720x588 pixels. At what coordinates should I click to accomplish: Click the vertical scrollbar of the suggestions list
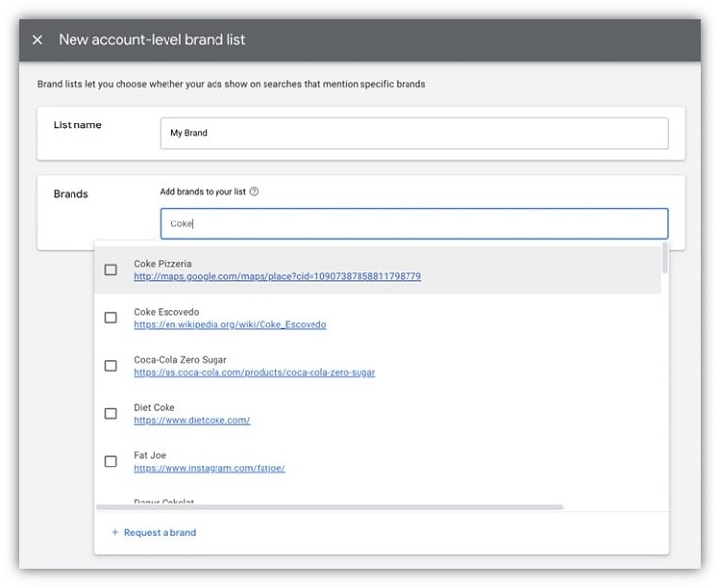(x=664, y=258)
